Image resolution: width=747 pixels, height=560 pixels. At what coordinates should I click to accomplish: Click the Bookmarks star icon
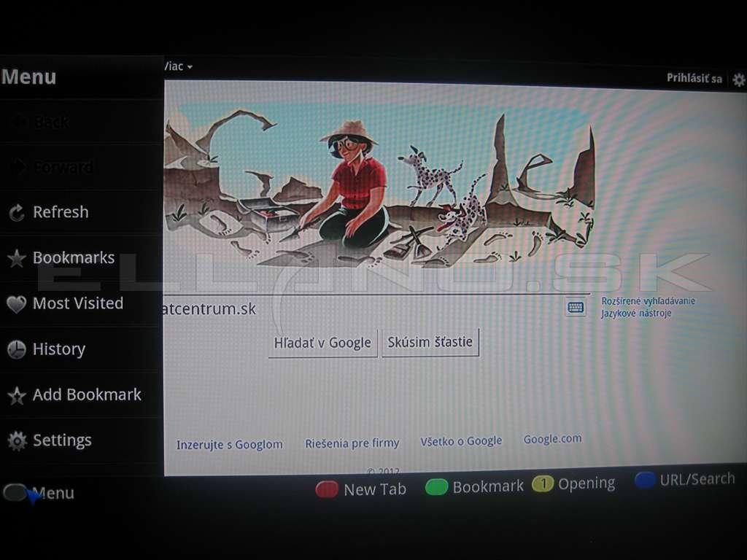(x=17, y=258)
